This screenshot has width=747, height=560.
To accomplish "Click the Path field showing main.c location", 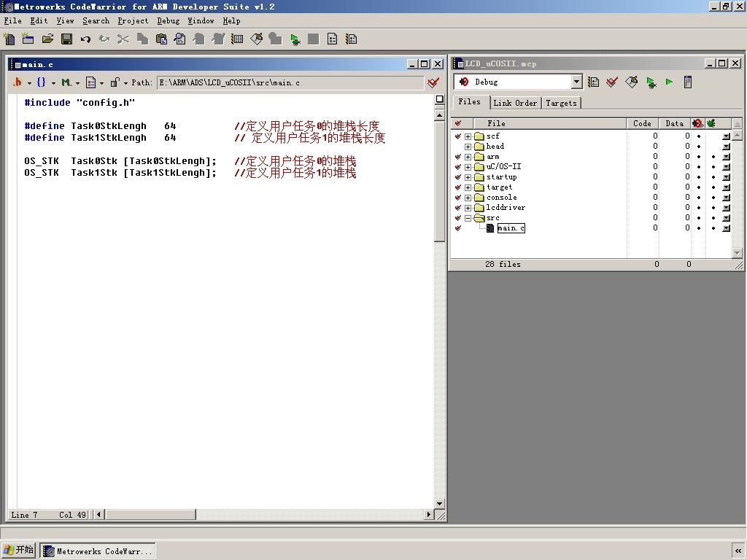I will (x=290, y=83).
